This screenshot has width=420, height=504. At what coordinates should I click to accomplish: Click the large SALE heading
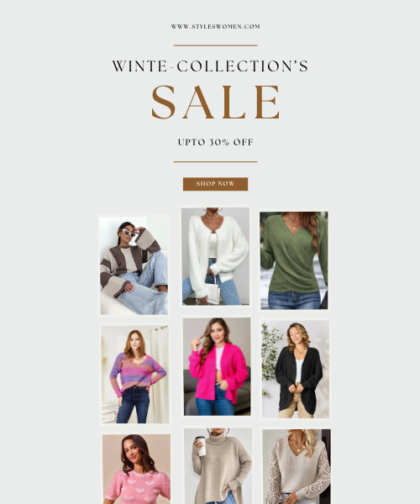pyautogui.click(x=215, y=102)
